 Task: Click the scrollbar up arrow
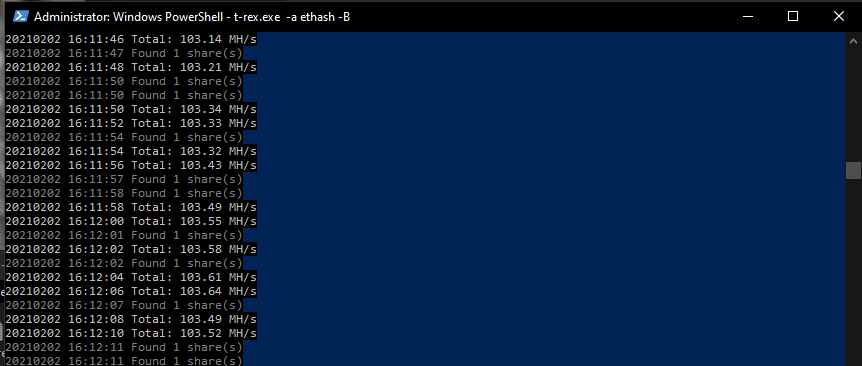pos(853,40)
